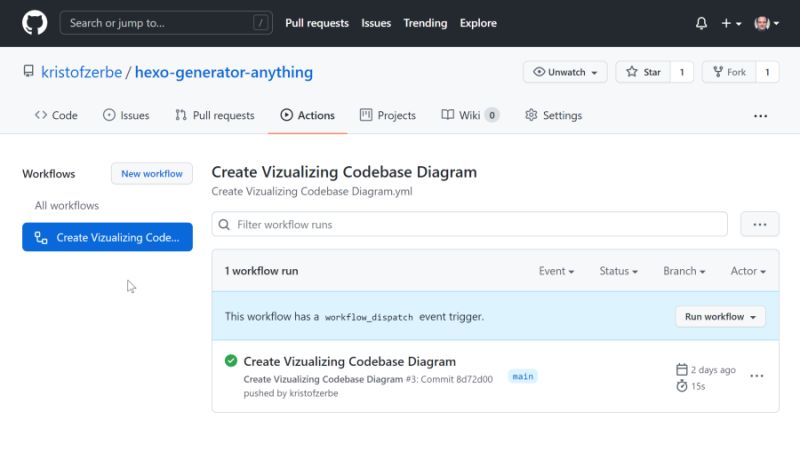This screenshot has height=459, width=800.
Task: Expand the Status filter dropdown
Action: (x=618, y=271)
